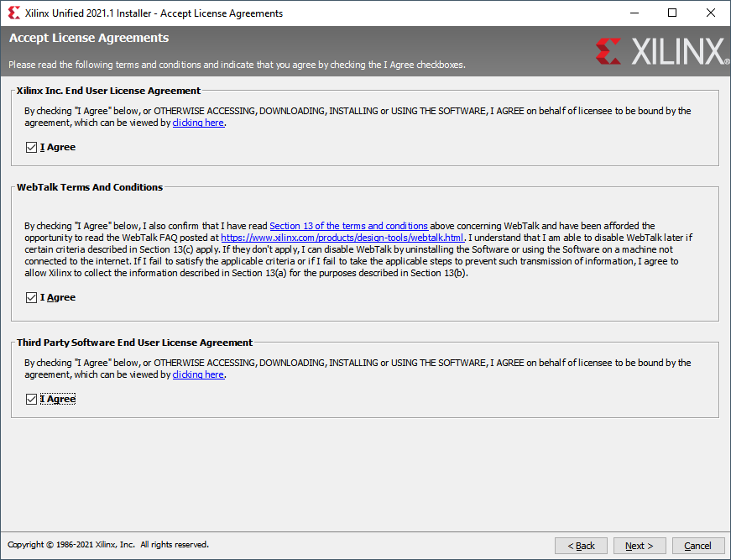Open Section 13 of the terms and conditions link
This screenshot has width=731, height=560.
(x=348, y=226)
